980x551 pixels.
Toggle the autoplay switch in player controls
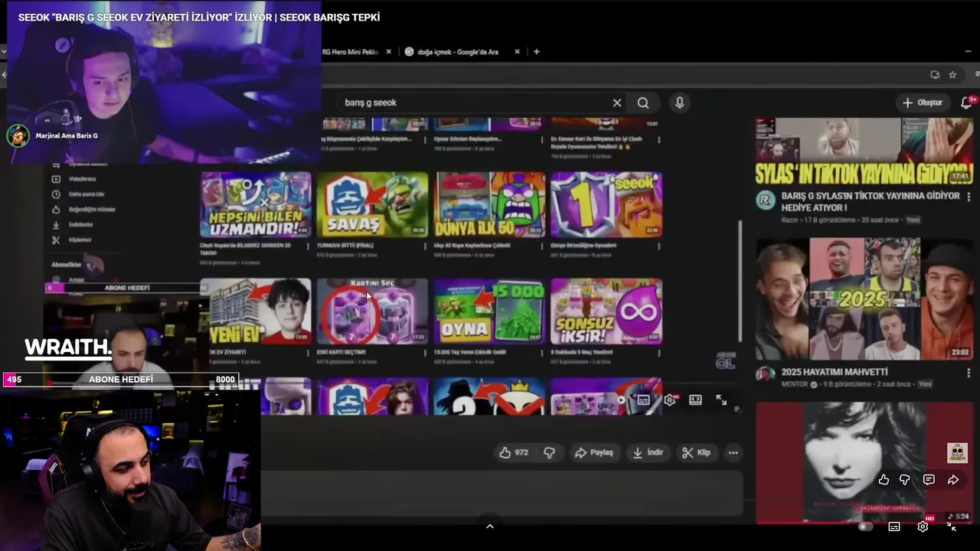pyautogui.click(x=865, y=527)
